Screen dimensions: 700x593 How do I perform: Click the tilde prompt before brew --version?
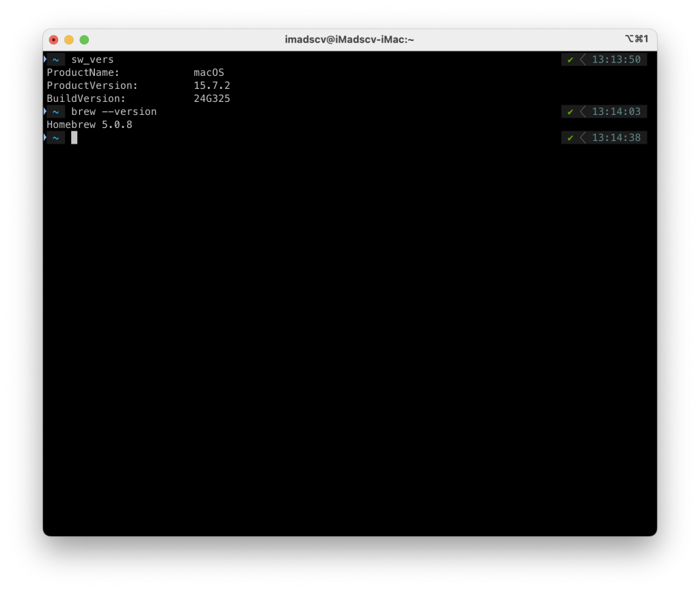pos(55,112)
